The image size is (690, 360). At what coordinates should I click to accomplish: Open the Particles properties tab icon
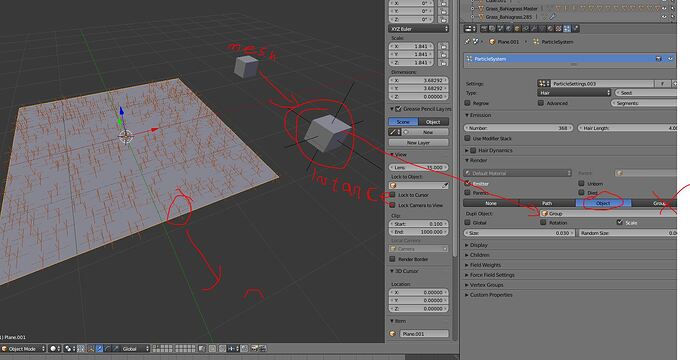point(567,29)
